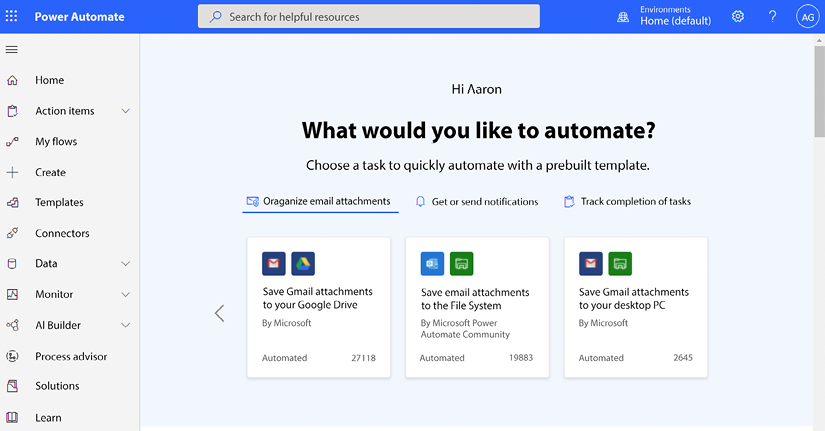This screenshot has width=825, height=431.
Task: Open Save email attachments to File System template
Action: [477, 307]
